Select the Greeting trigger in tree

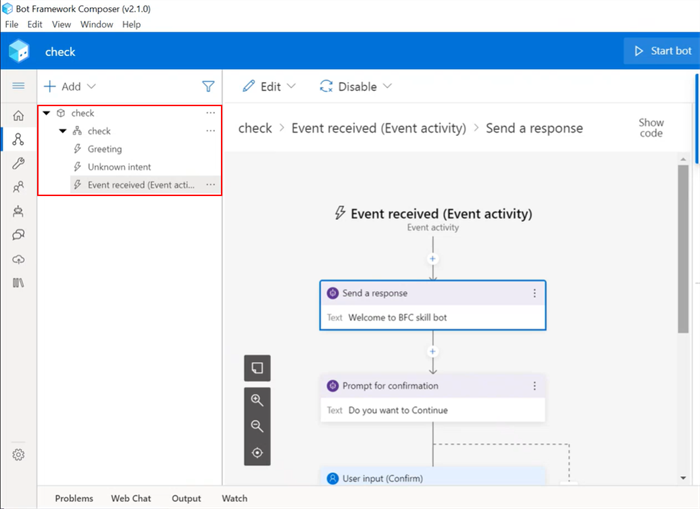[x=104, y=149]
